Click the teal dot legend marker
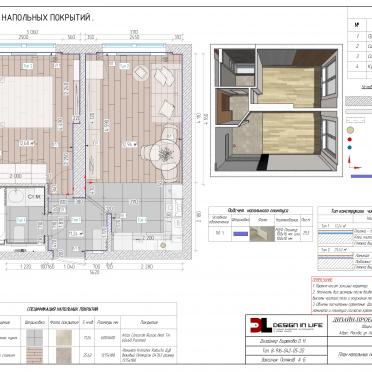This screenshot has width=372, height=372. click(350, 147)
